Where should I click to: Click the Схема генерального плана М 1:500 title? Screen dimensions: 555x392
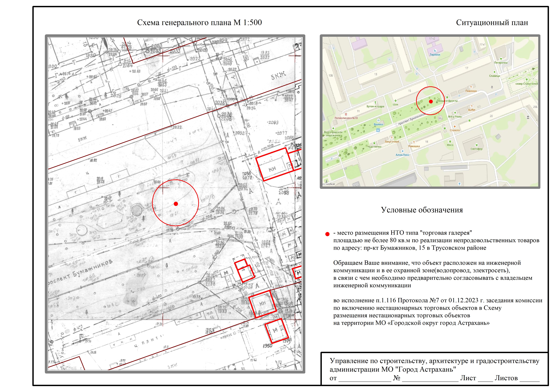[x=199, y=22]
